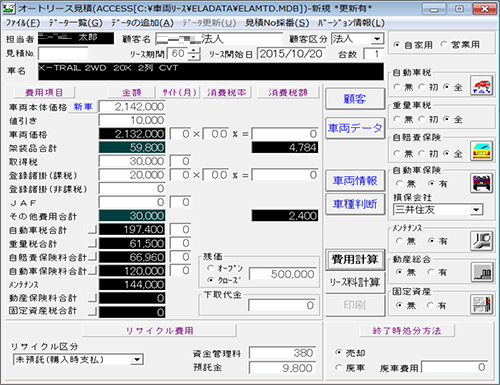Click the 廃車費用 field
The image size is (500, 385).
pyautogui.click(x=454, y=367)
